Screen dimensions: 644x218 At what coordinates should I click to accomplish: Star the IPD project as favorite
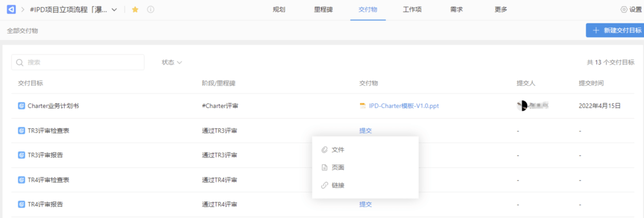click(x=135, y=10)
